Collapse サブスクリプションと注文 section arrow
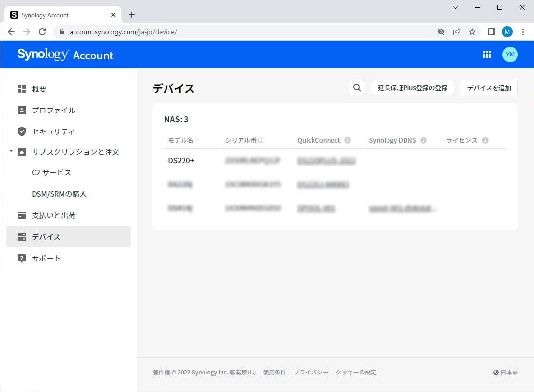This screenshot has width=534, height=392. tap(11, 151)
